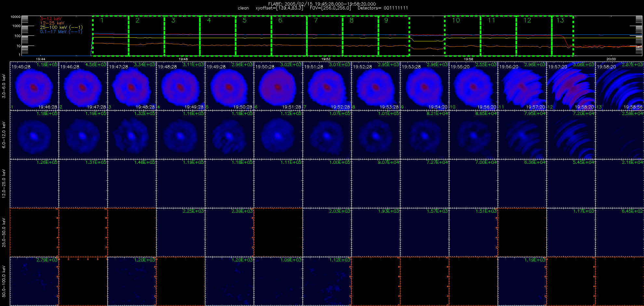Open the 50.0-100.0 keV panel labeled 2.79E+03

tap(34, 281)
